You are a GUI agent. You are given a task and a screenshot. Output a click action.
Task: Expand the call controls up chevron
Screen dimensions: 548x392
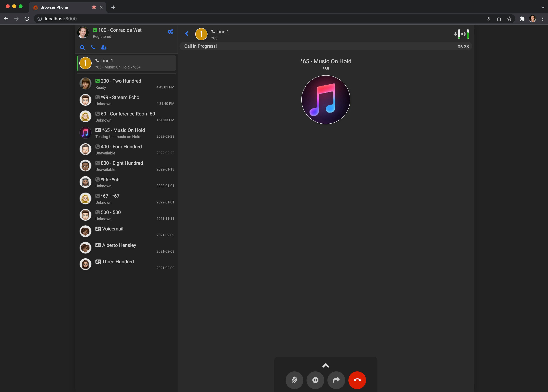[326, 365]
